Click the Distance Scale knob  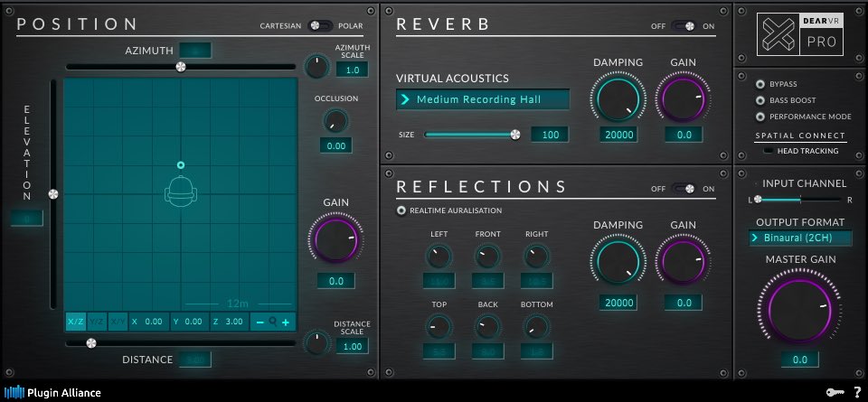pos(316,341)
